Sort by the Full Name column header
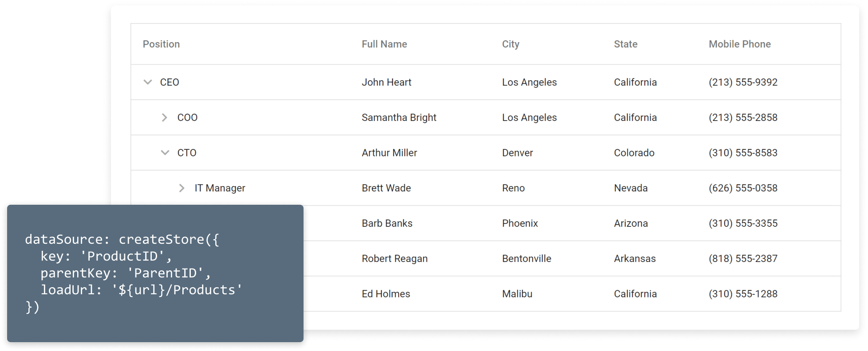Viewport: 868px width, 351px height. (x=384, y=44)
